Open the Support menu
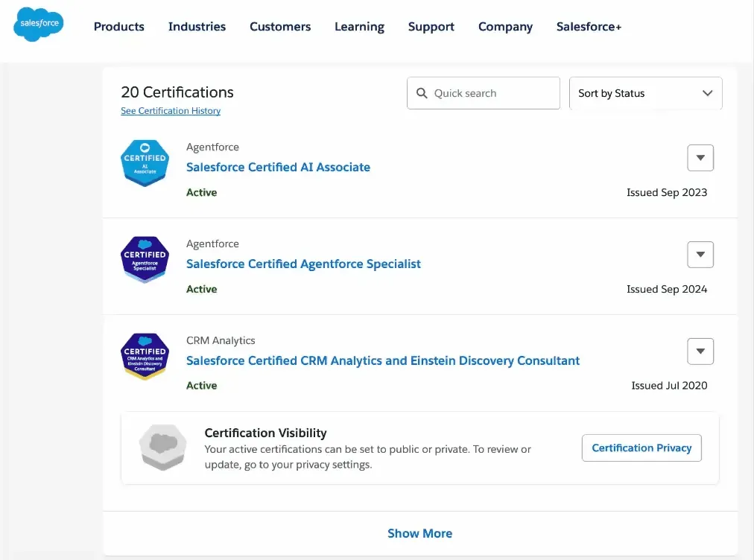The height and width of the screenshot is (560, 754). pos(431,27)
